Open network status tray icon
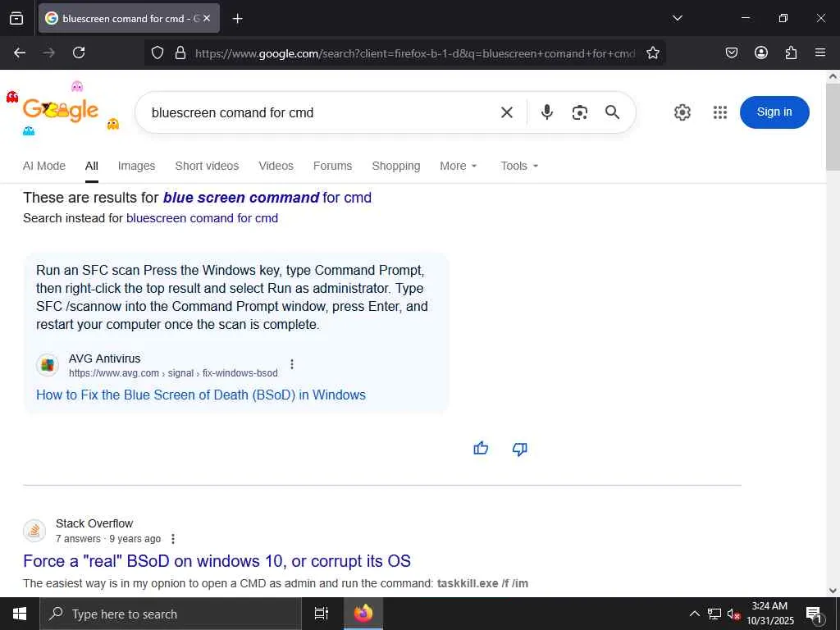 click(714, 614)
